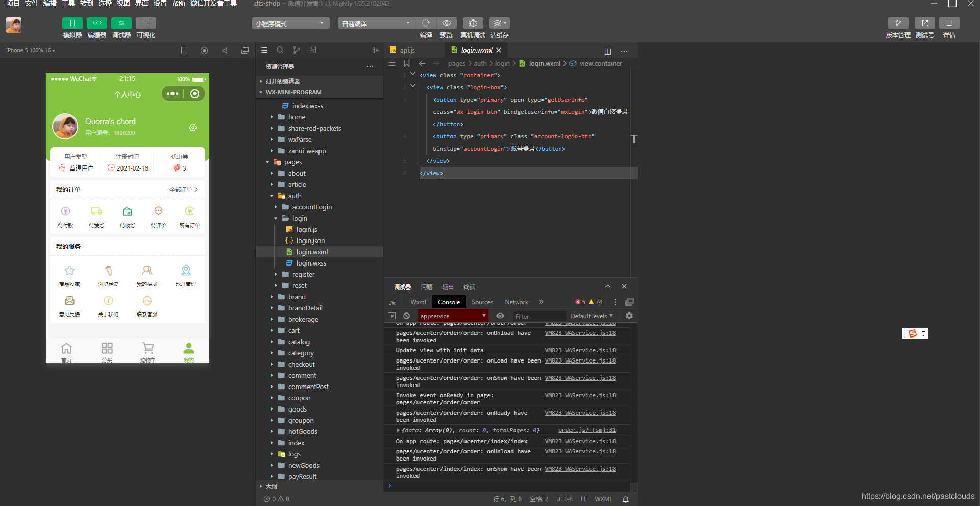
Task: Tap all orders (全部订单) link in the simulator
Action: pyautogui.click(x=183, y=190)
